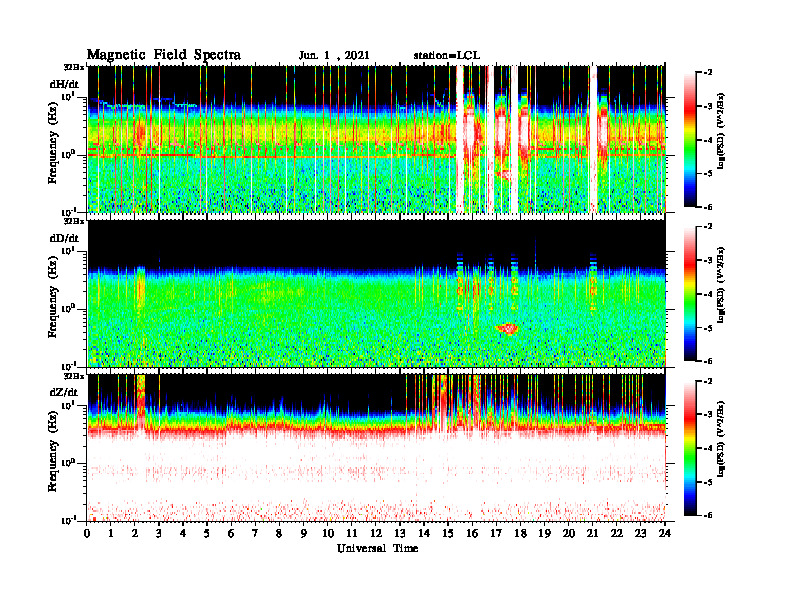Click the hour 24 tick on Universal Time axis
This screenshot has width=792, height=612.
665,534
